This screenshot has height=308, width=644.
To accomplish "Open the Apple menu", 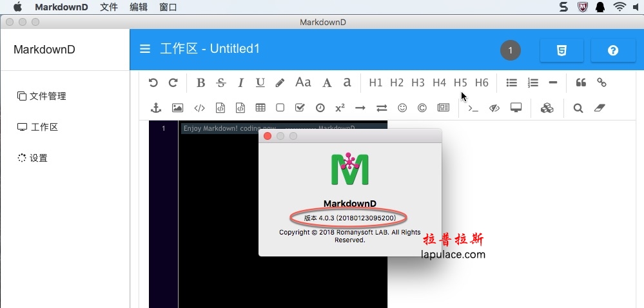I will (x=17, y=6).
